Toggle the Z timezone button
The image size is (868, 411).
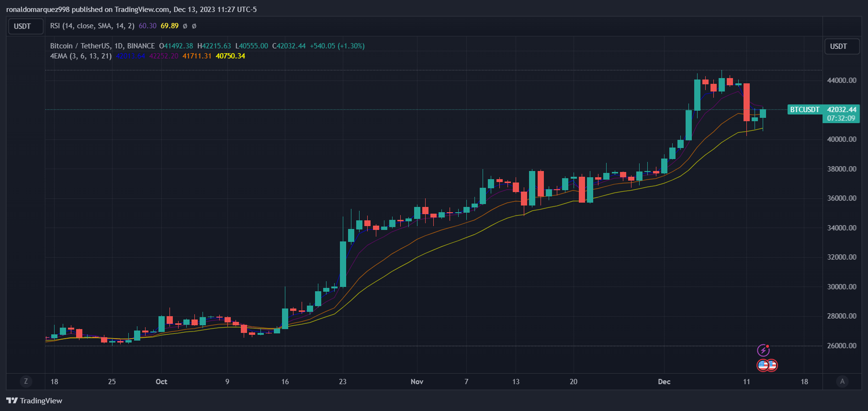pyautogui.click(x=26, y=381)
